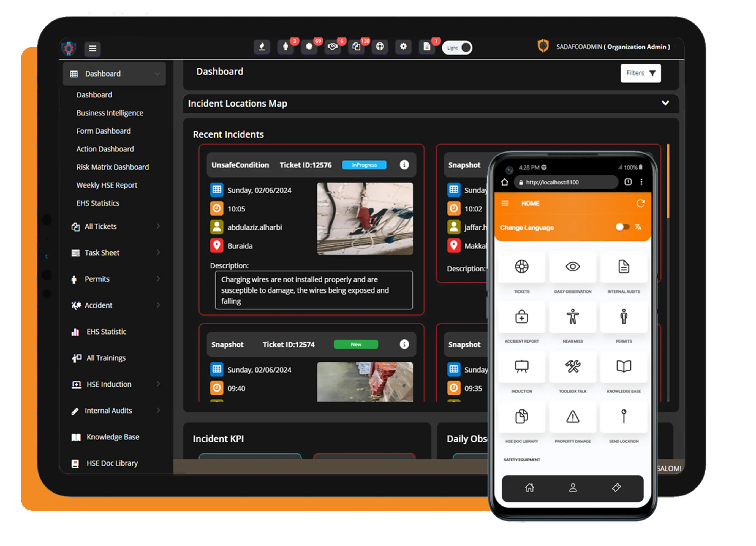Screen dimensions: 756x546
Task: Open the wiring photo thumbnail of ticket 12576
Action: [x=365, y=219]
